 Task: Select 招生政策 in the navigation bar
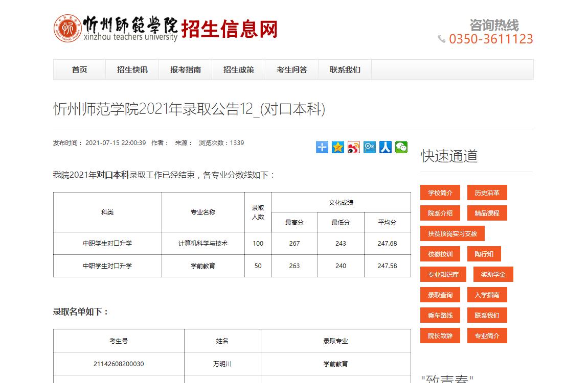[x=238, y=70]
